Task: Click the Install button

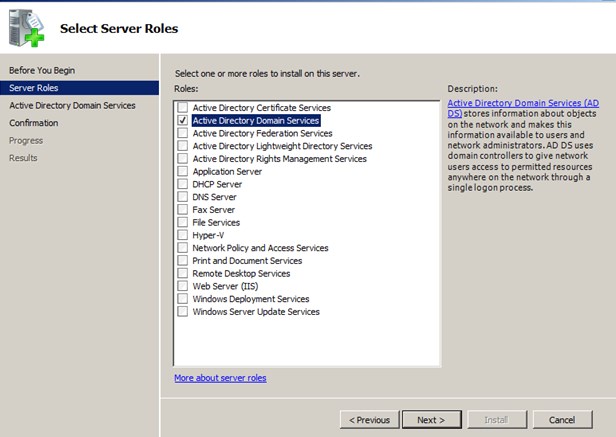Action: coord(497,420)
